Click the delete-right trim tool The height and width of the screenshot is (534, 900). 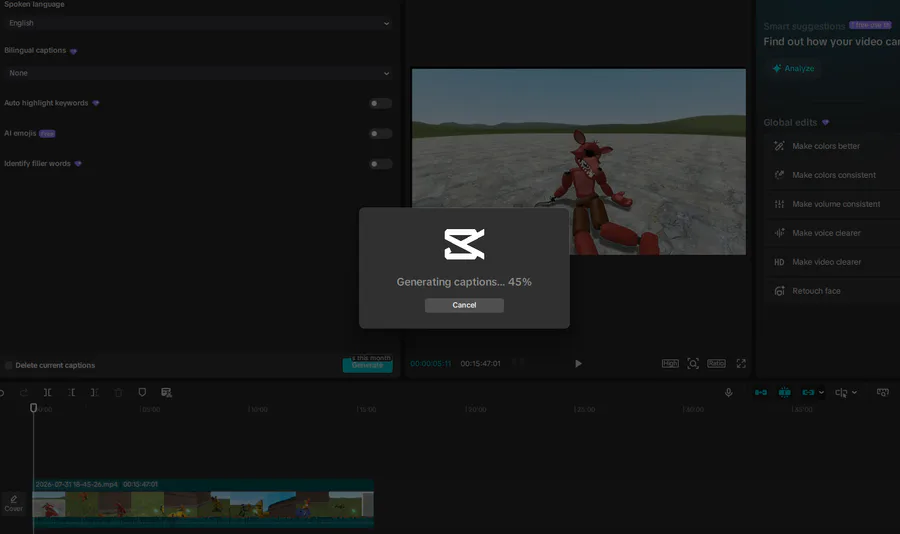(x=95, y=393)
